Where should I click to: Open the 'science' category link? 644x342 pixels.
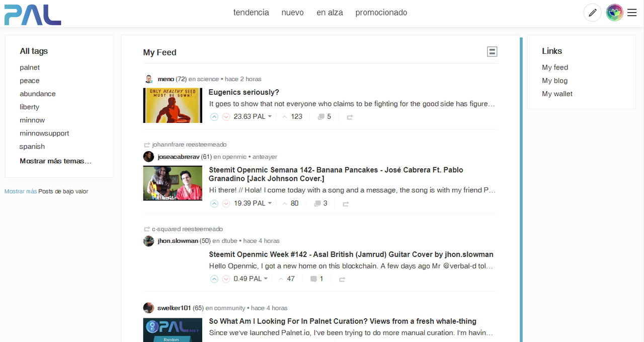coord(208,79)
